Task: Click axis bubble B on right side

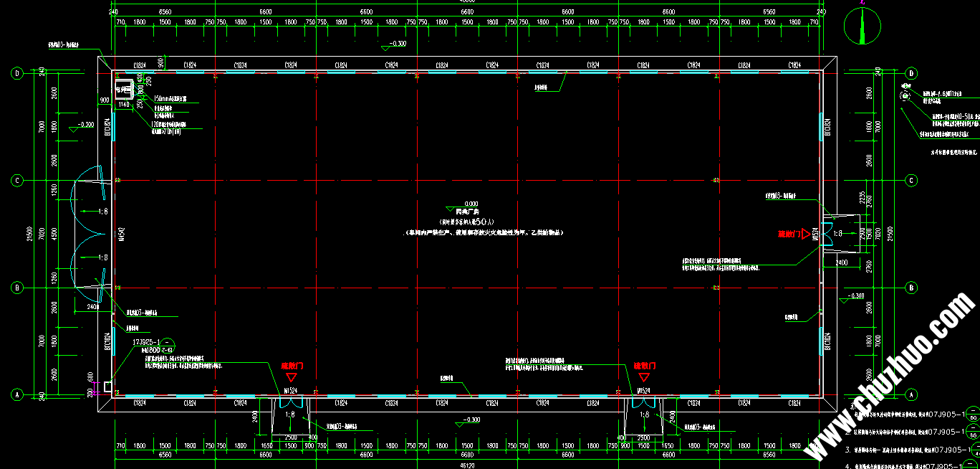Action: [x=911, y=288]
